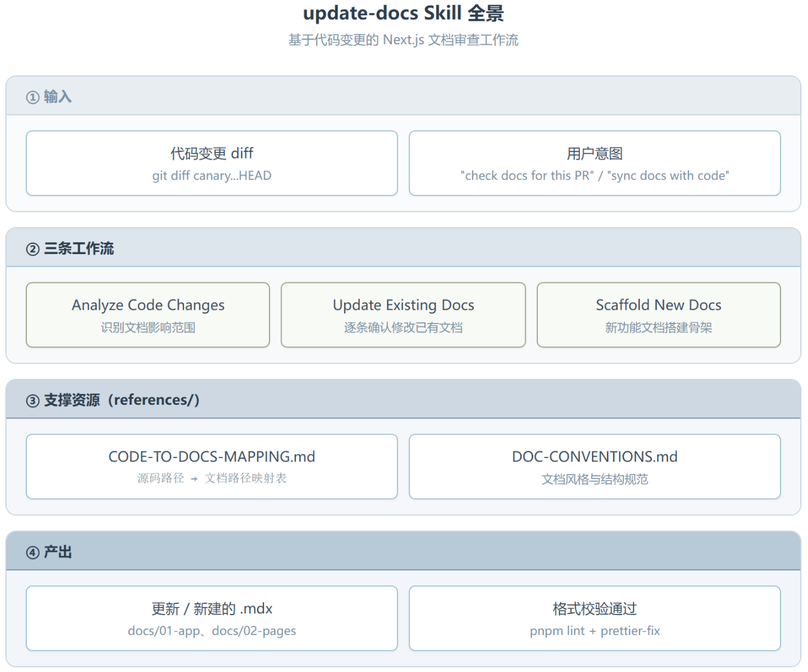Click the '③ 支撑资源（references/）' section header
This screenshot has height=672, width=808.
tap(403, 399)
